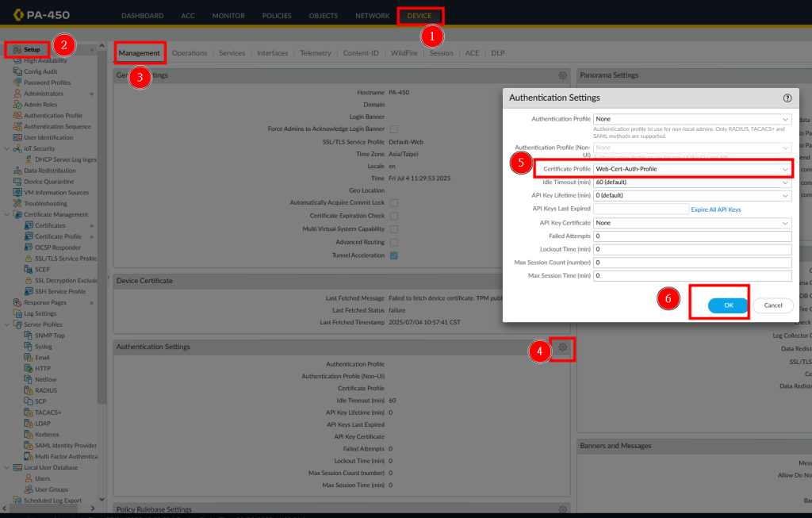This screenshot has width=812, height=518.
Task: Click the Log Settings icon
Action: (x=17, y=313)
